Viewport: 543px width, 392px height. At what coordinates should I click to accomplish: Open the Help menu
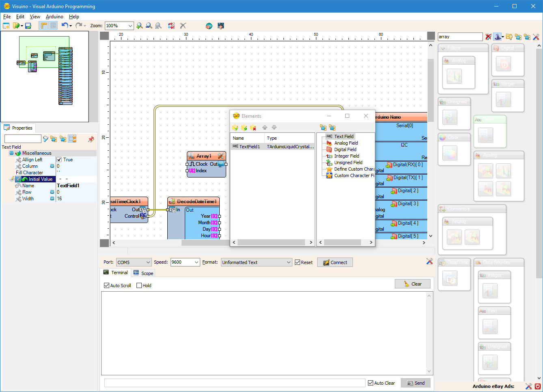click(x=74, y=17)
